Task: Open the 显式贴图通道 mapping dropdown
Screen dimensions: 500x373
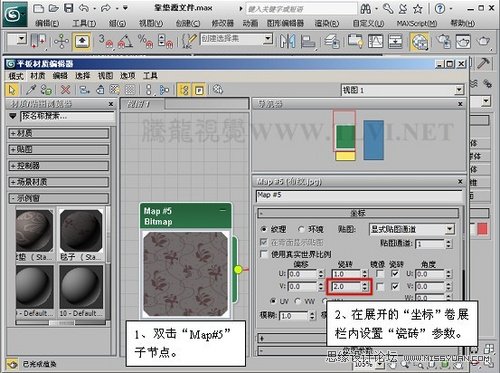Action: [450, 229]
